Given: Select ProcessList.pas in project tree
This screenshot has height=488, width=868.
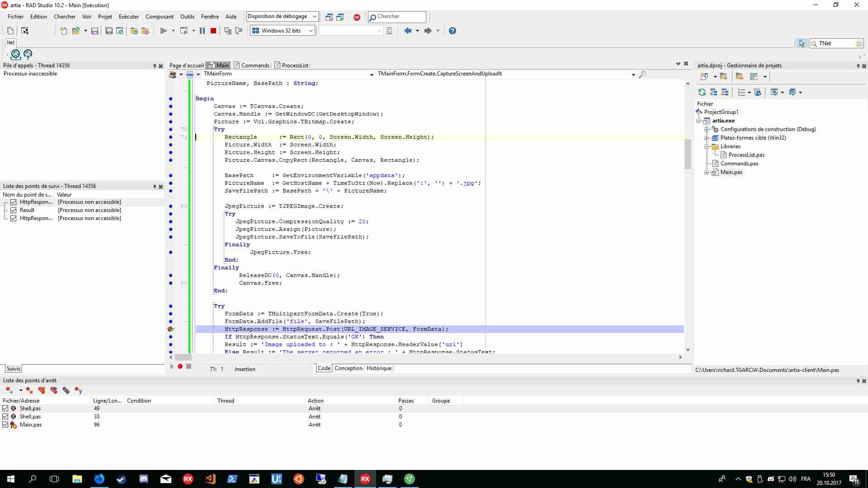Looking at the screenshot, I should (746, 155).
